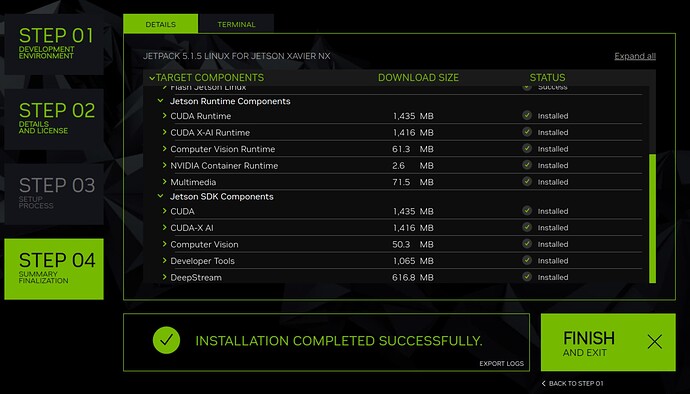Click the back arrow icon beside Back to Step 01
The width and height of the screenshot is (690, 394).
[x=544, y=383]
